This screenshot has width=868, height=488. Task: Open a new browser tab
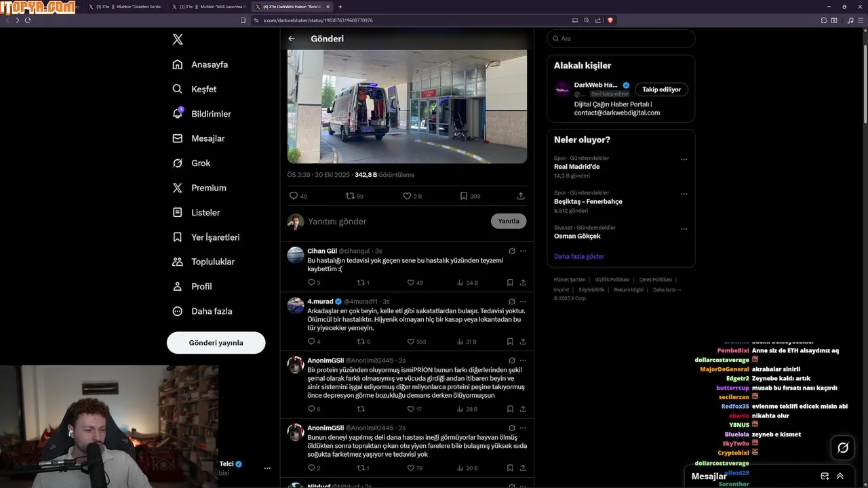(x=340, y=7)
